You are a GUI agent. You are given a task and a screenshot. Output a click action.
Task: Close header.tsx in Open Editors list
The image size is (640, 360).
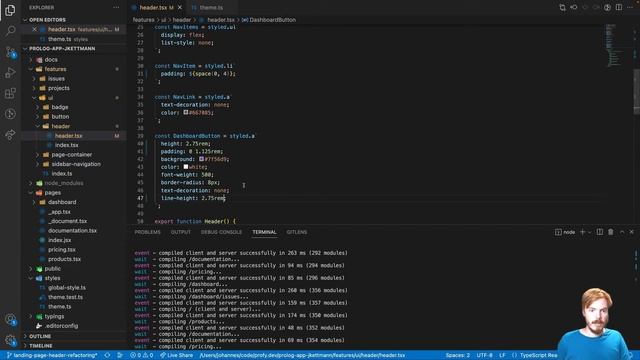34,29
